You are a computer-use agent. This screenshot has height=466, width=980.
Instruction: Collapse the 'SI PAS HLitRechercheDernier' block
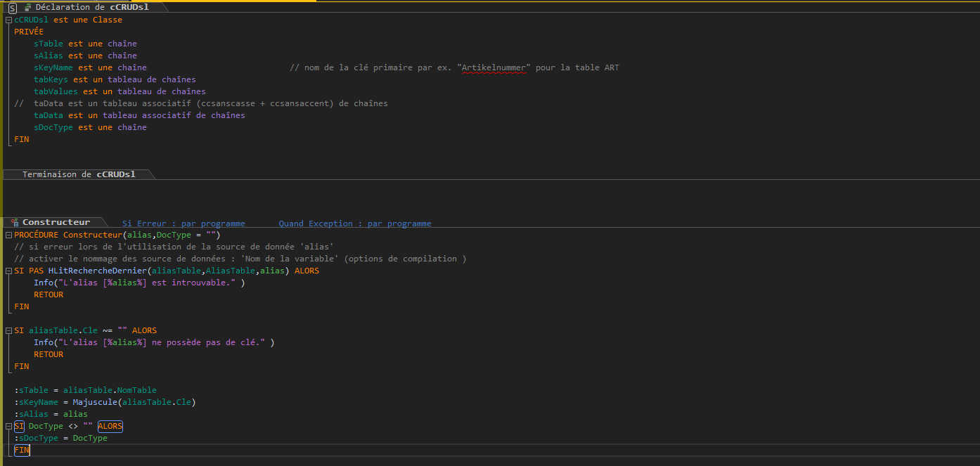tap(8, 271)
